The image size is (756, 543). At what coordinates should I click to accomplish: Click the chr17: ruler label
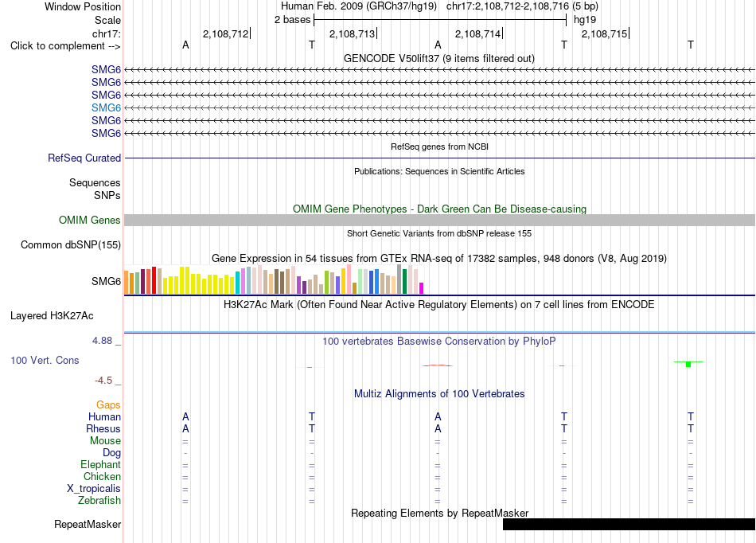pyautogui.click(x=106, y=33)
